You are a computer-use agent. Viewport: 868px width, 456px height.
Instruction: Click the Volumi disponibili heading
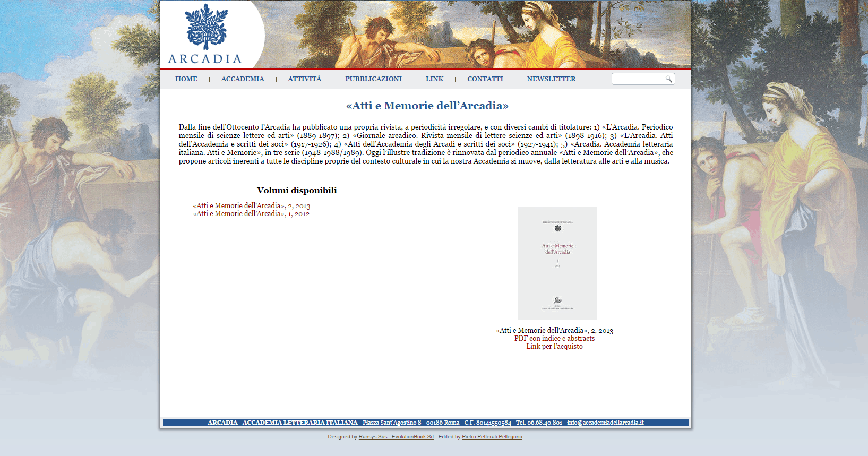pyautogui.click(x=297, y=190)
